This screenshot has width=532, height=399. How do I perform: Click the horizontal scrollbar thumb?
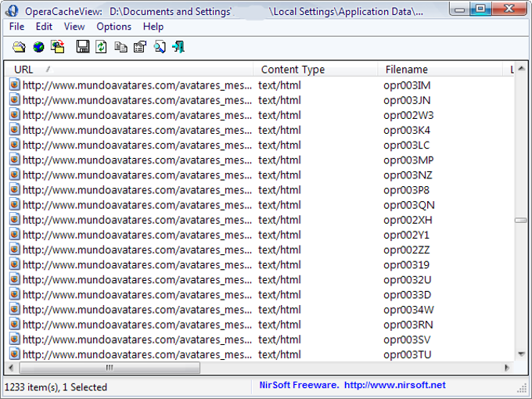pyautogui.click(x=110, y=368)
